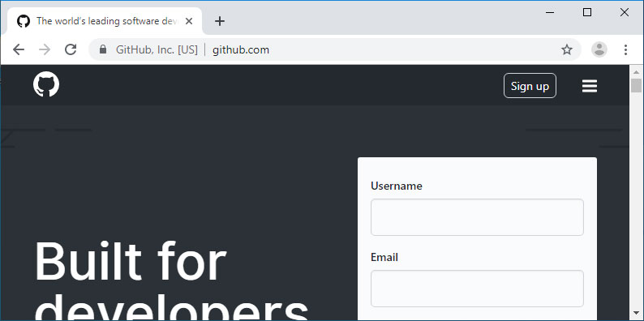Bookmark this page with the star
This screenshot has height=321, width=644.
pos(567,49)
